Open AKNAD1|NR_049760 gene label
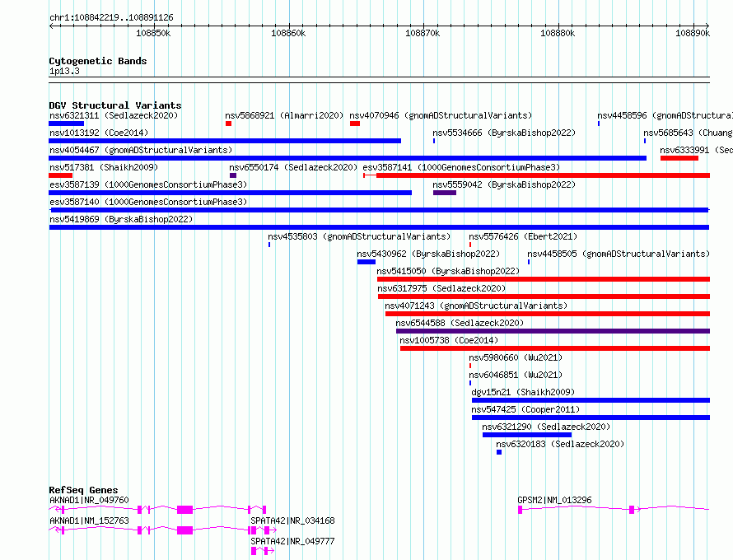The image size is (733, 560). [89, 500]
